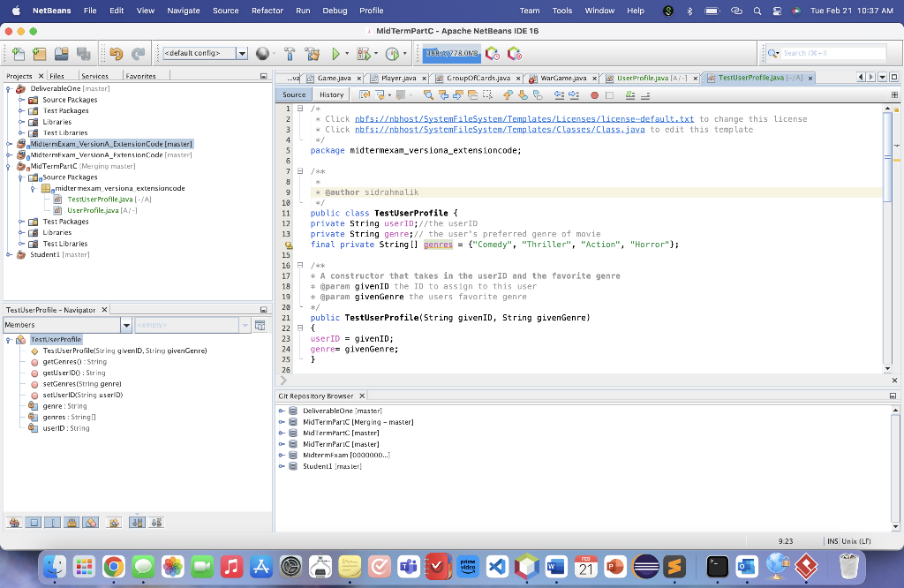Go to the last edit location

coord(365,95)
